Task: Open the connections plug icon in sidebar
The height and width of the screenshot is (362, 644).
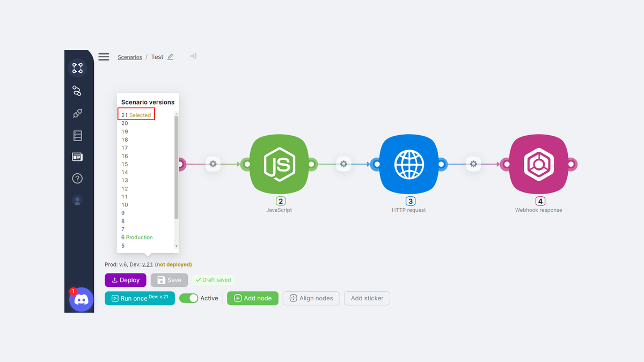Action: [77, 113]
